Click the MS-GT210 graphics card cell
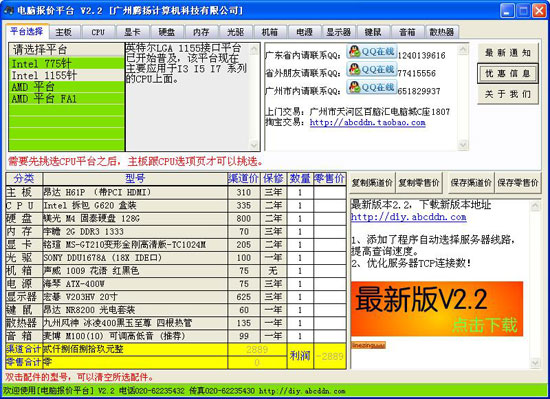Image resolution: width=550 pixels, height=399 pixels. 135,244
